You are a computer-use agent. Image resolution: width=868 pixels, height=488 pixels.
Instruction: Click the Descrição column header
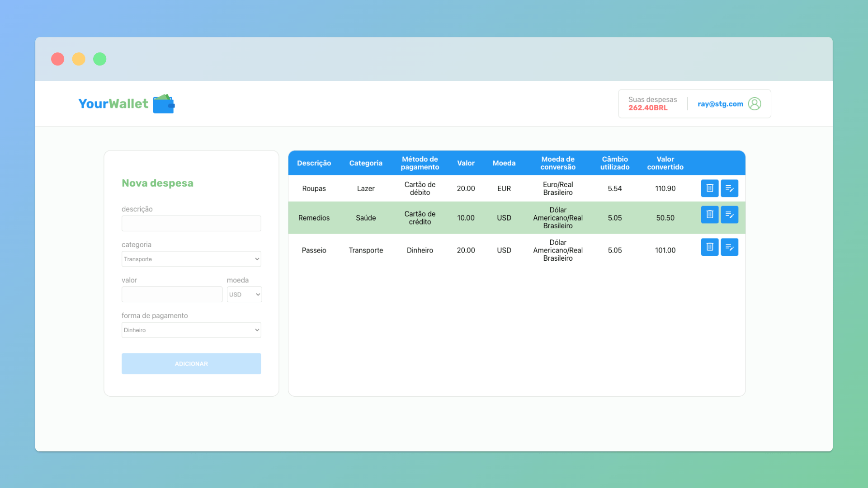(314, 163)
